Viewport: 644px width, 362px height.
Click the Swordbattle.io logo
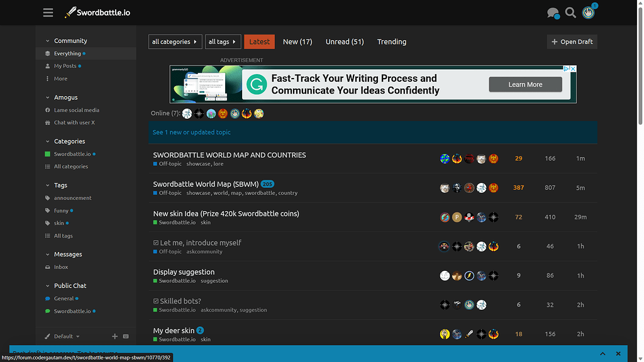[97, 13]
